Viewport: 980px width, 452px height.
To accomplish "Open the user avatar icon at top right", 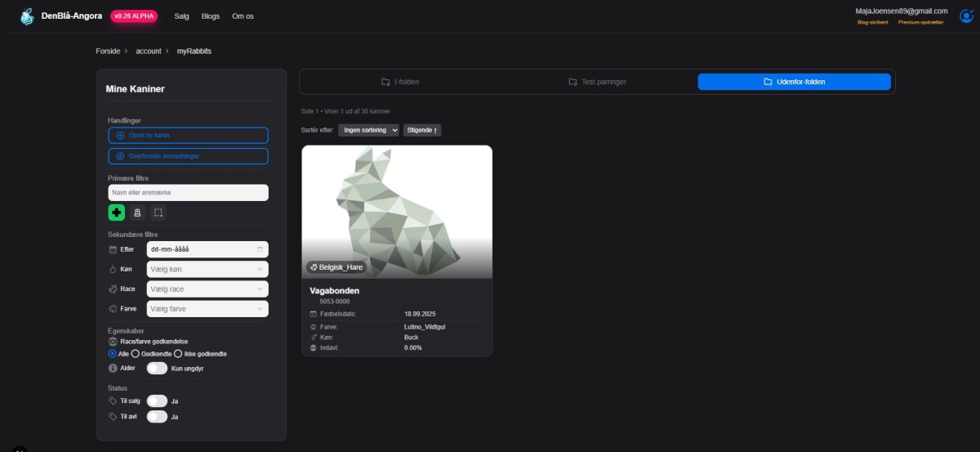I will pyautogui.click(x=966, y=16).
